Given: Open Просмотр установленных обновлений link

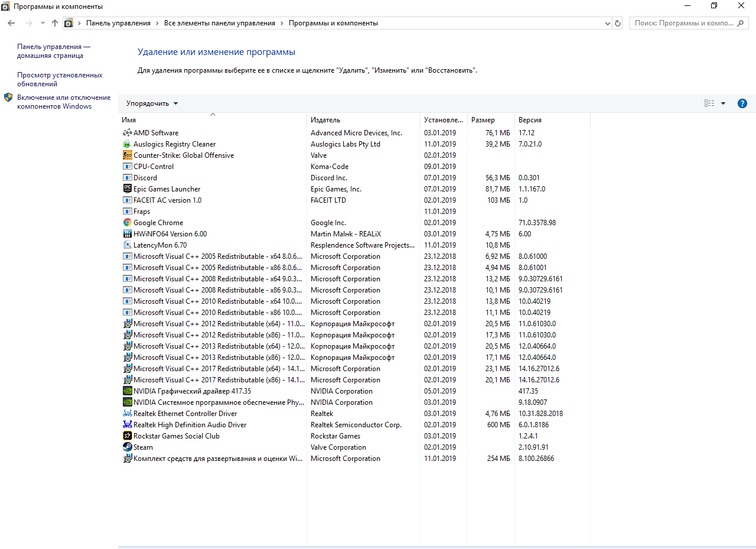Looking at the screenshot, I should pos(60,79).
